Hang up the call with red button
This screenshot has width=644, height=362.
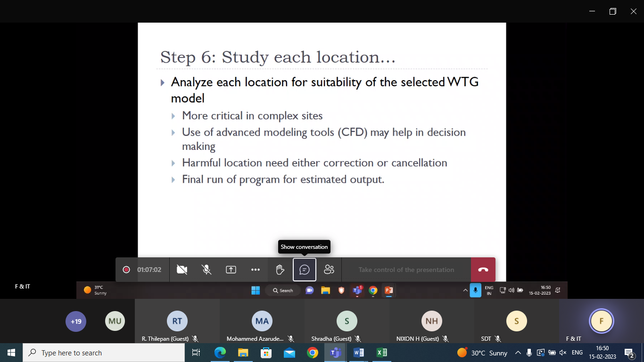pos(483,270)
